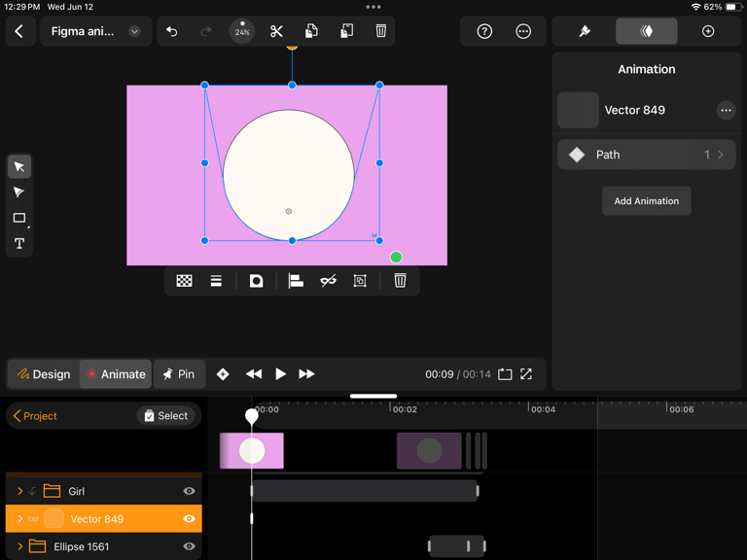Image resolution: width=747 pixels, height=560 pixels.
Task: Tap the 24% zoom level indicator
Action: [242, 31]
